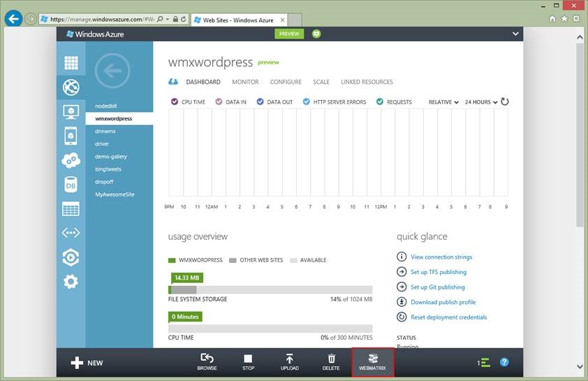Viewport: 588px width, 381px height.
Task: Switch to the Scale tab
Action: pyautogui.click(x=321, y=82)
